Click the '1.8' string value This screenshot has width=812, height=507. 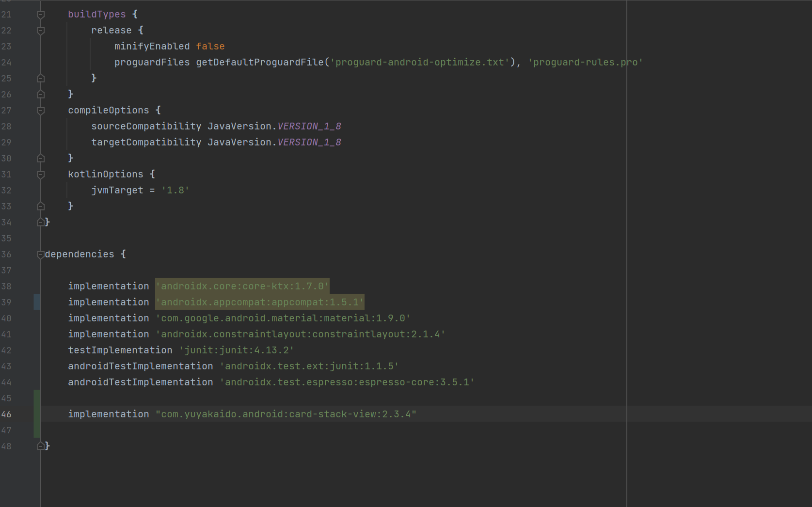175,190
